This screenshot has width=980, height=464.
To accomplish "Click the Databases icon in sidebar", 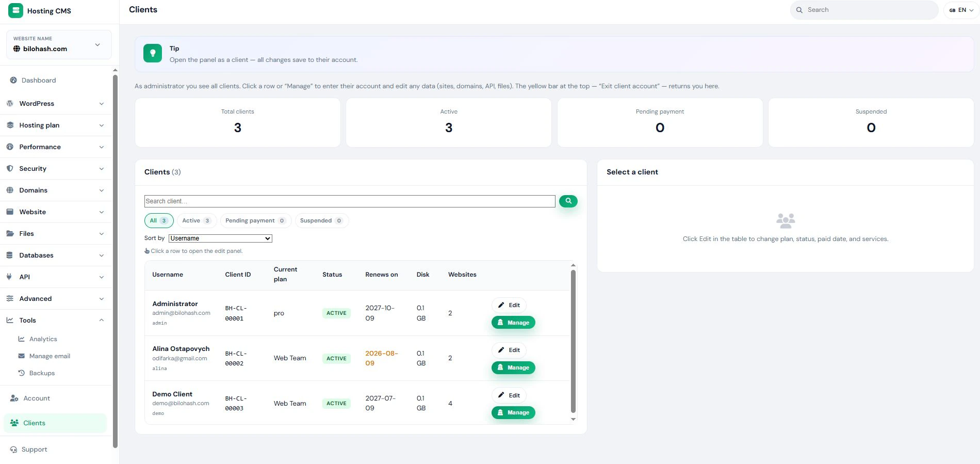I will [10, 255].
